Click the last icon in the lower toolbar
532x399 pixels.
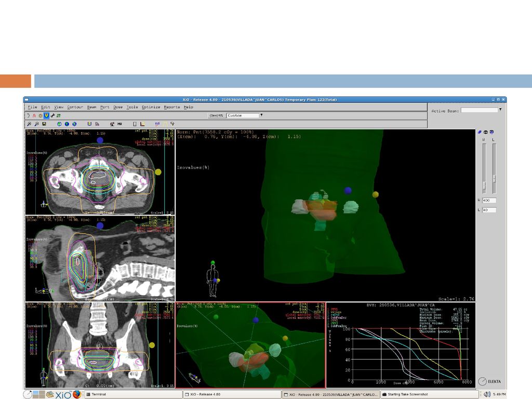(172, 124)
